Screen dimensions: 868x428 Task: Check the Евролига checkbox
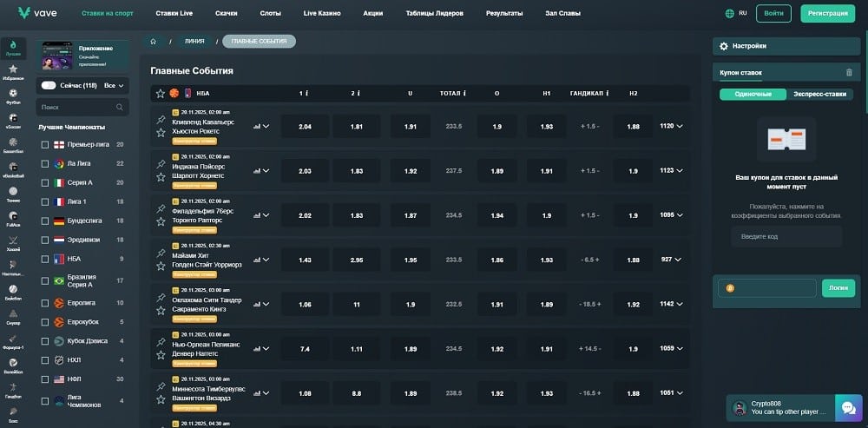(45, 303)
